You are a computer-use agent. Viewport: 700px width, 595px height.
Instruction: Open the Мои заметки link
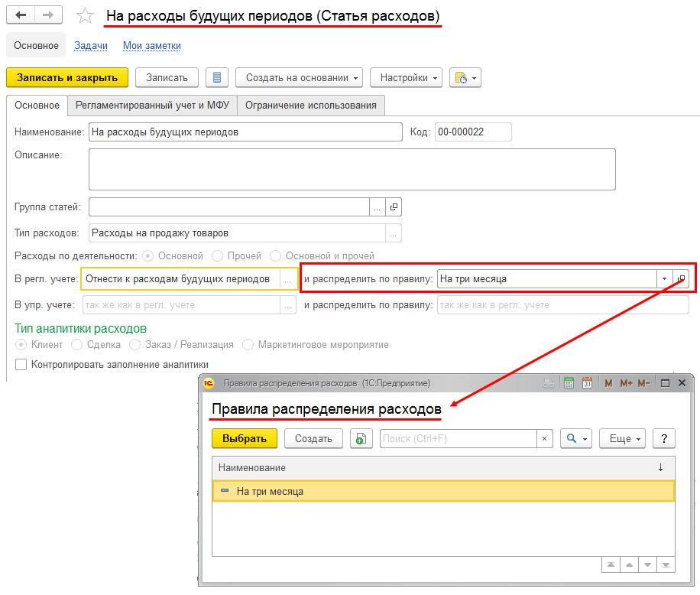click(152, 45)
